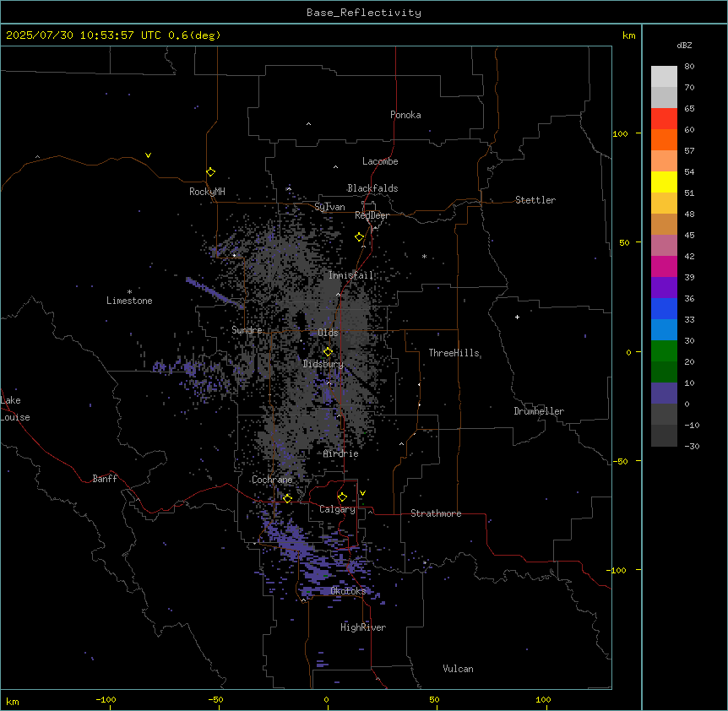The width and height of the screenshot is (728, 711).
Task: Select the orange 57-60 dBZ legend swatch
Action: [x=664, y=139]
